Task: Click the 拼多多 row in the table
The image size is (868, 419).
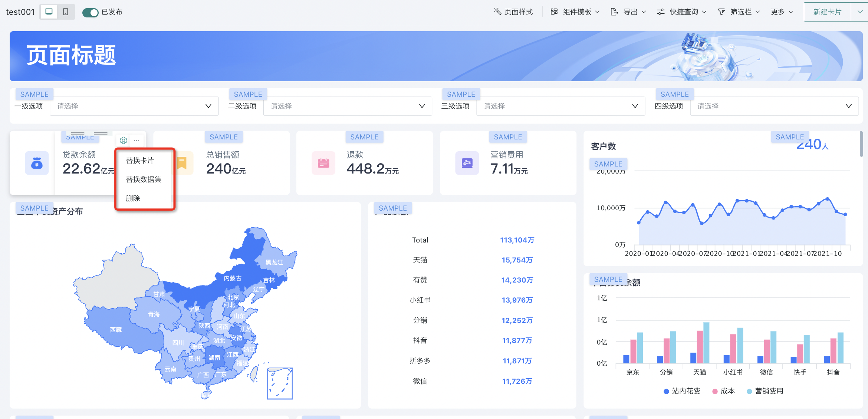Action: [x=472, y=361]
